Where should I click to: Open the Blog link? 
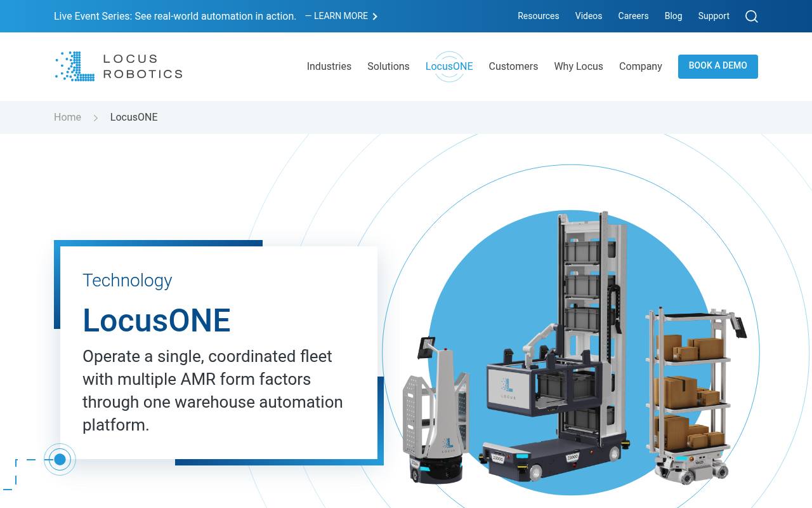674,16
